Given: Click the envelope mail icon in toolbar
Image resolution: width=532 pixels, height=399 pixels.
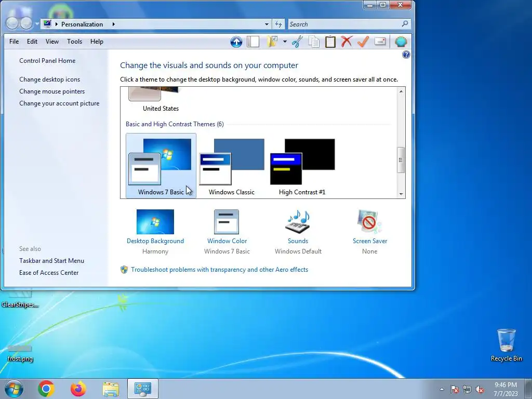Looking at the screenshot, I should [380, 42].
